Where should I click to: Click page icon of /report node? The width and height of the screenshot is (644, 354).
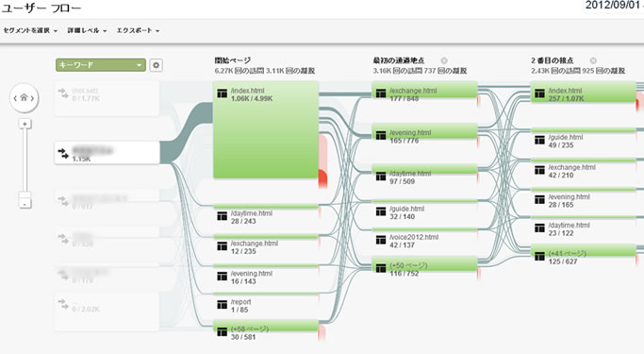tap(223, 305)
